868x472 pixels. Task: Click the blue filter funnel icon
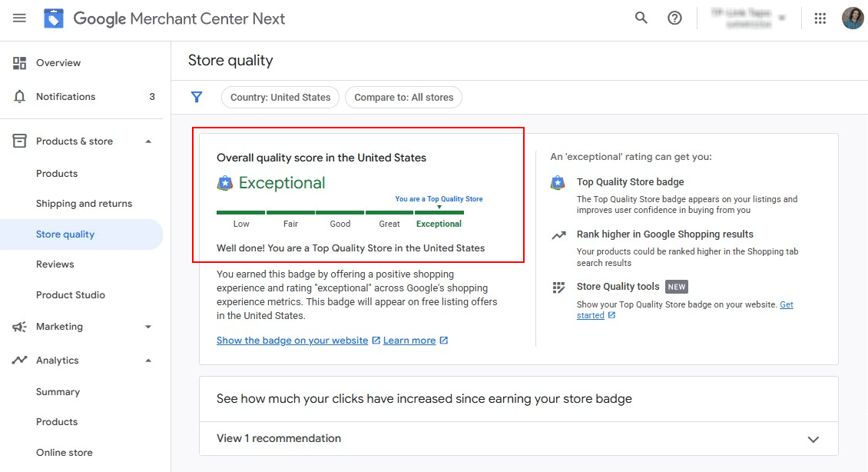click(197, 97)
